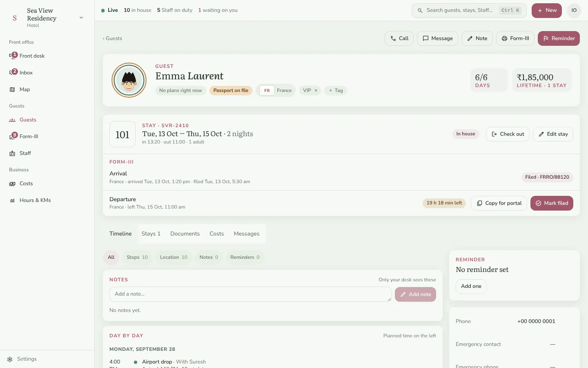Print Form-III from the header button
The height and width of the screenshot is (368, 588).
515,38
